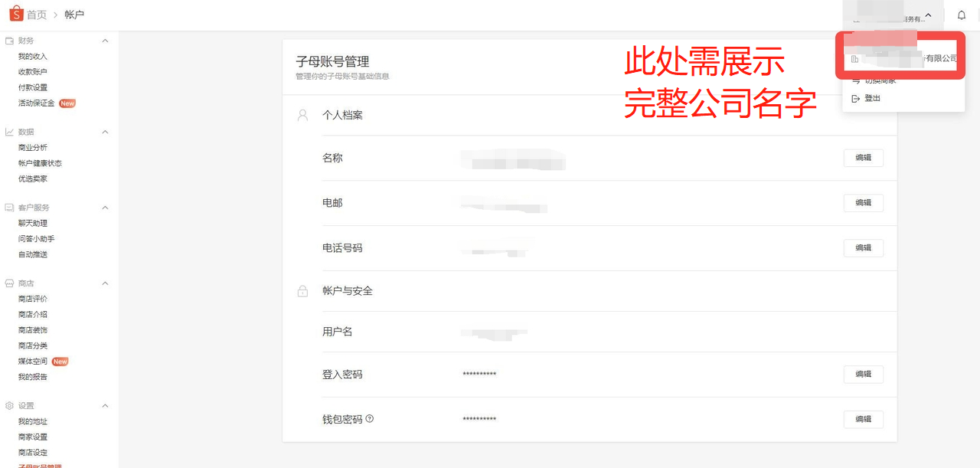Click the help icon beside 钱包密码

pyautogui.click(x=370, y=419)
